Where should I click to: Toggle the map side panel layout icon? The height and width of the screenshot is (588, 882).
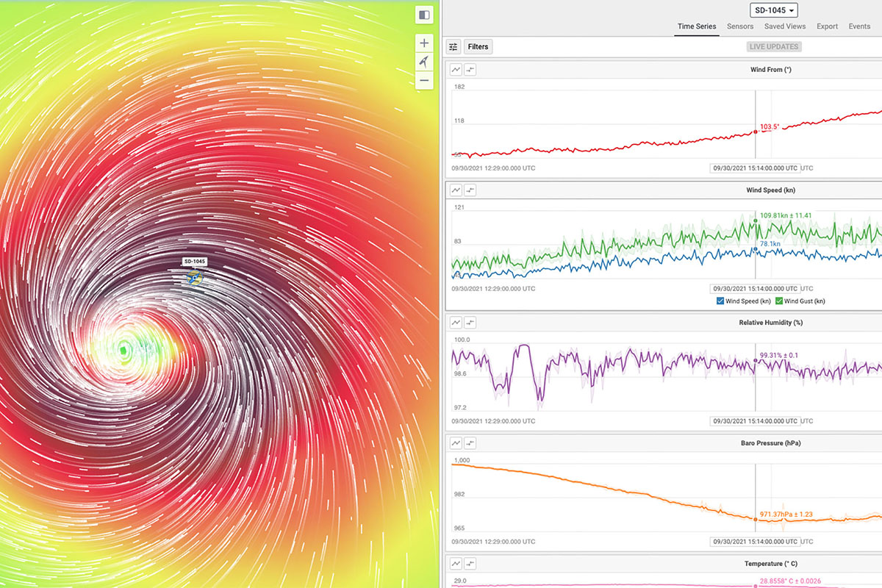pyautogui.click(x=424, y=15)
